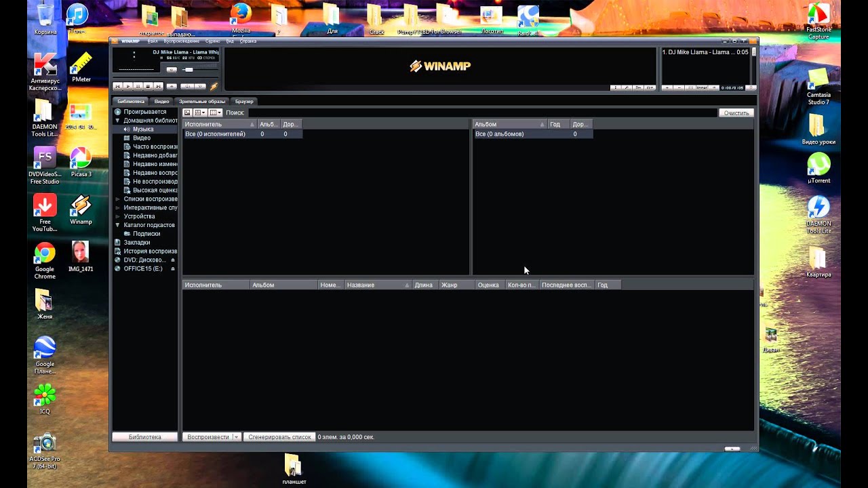Click the Winamp lightning bolt icon
868x488 pixels.
point(214,86)
